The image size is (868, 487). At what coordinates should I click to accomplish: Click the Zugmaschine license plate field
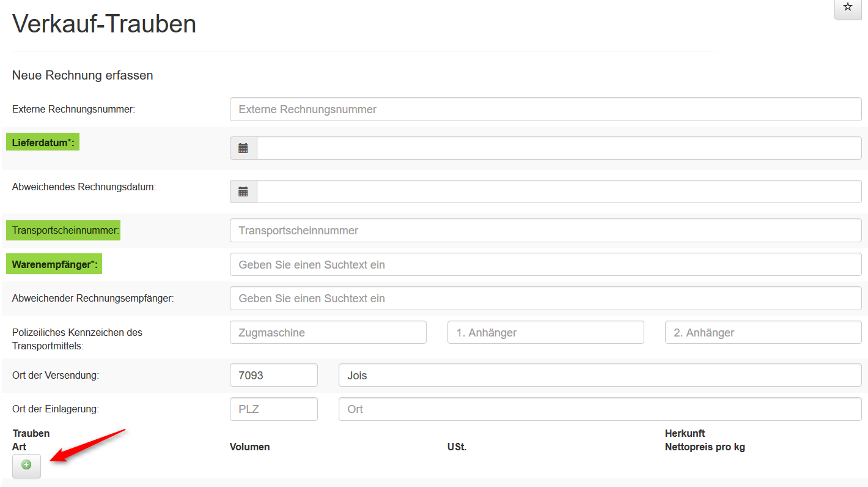point(328,333)
